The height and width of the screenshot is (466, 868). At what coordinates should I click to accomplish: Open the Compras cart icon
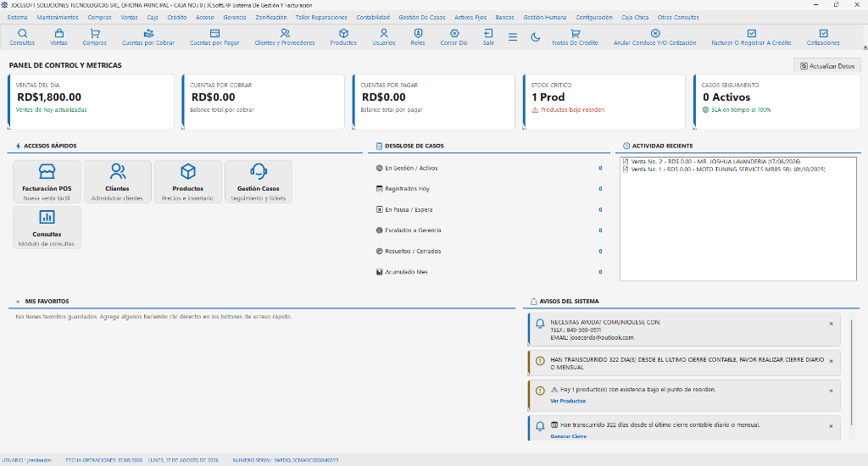95,37
